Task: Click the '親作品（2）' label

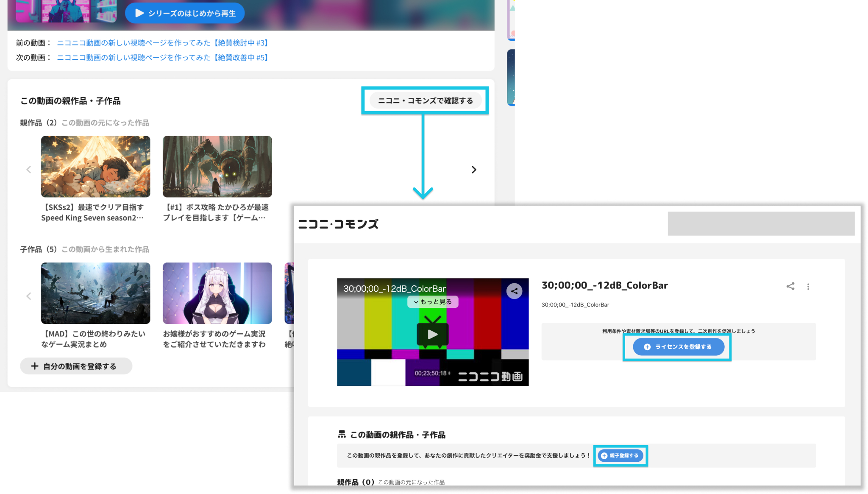Action: pos(39,123)
